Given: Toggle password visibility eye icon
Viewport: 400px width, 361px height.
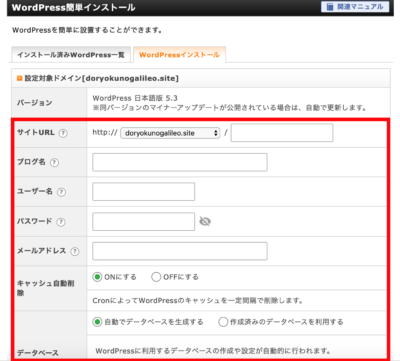Looking at the screenshot, I should coord(205,221).
